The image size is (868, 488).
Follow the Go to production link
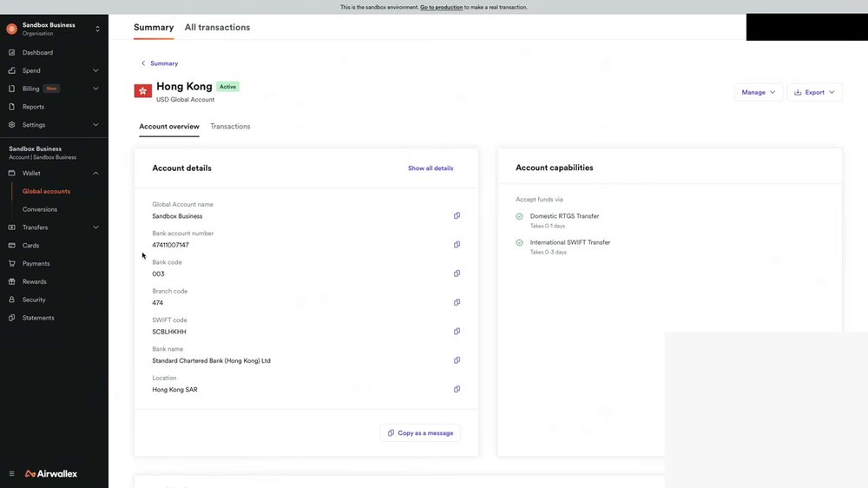pos(441,7)
